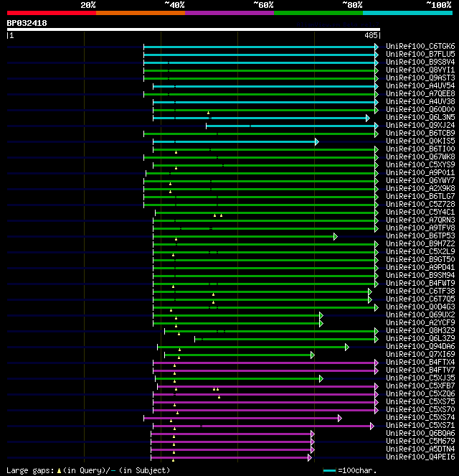Select the UniRef100_Q9AST3 label

point(420,78)
